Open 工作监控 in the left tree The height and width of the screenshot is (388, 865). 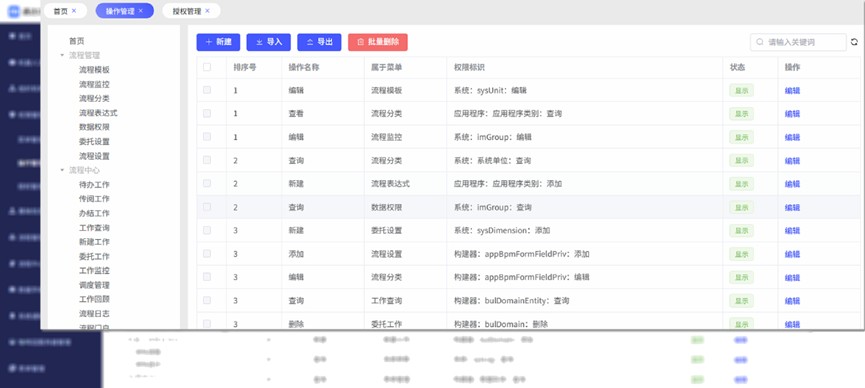point(94,270)
